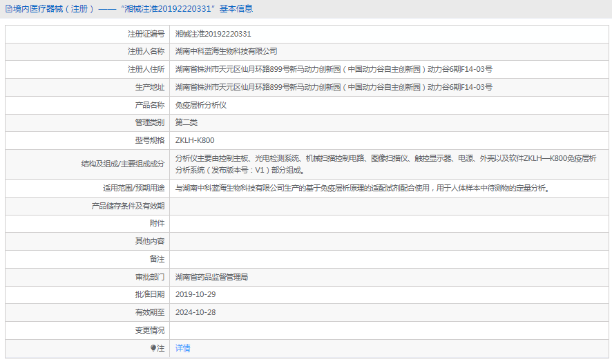The height and width of the screenshot is (364, 612).
Task: Click the 有效期至 label
Action: click(x=150, y=312)
